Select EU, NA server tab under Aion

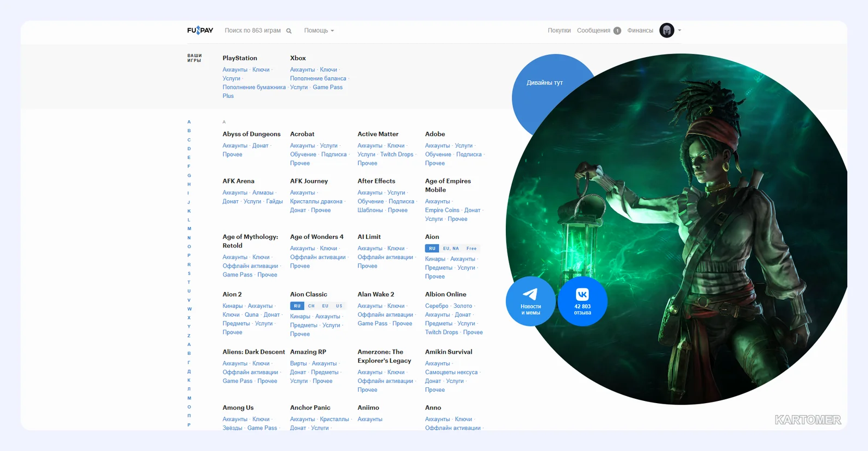coord(451,249)
